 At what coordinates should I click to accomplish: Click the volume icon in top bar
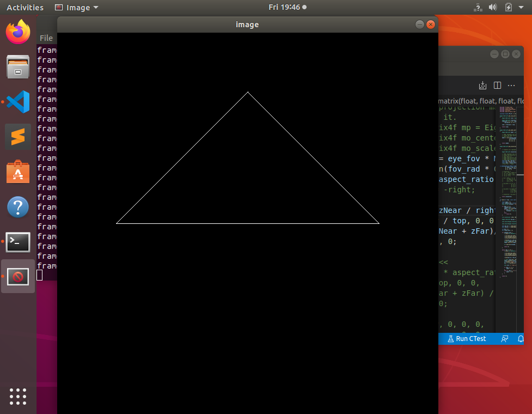coord(493,8)
